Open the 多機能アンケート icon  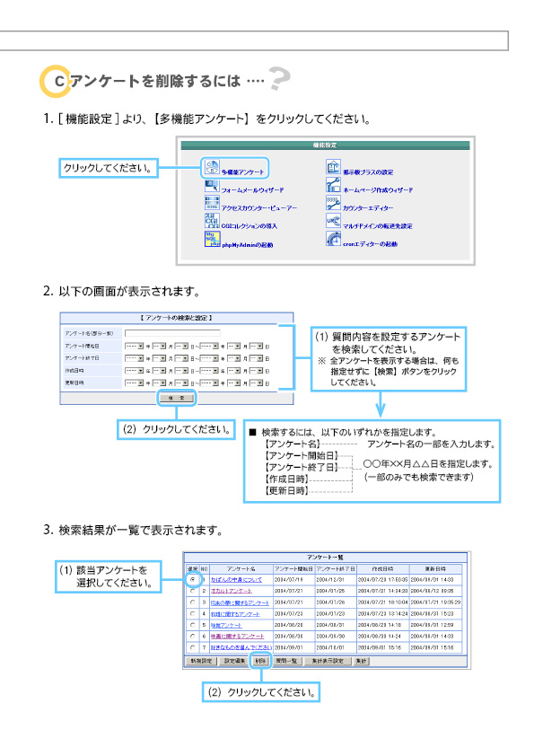(212, 167)
